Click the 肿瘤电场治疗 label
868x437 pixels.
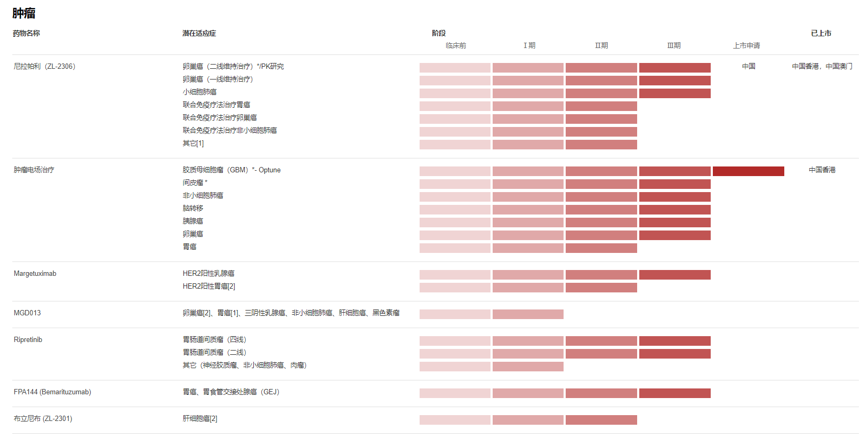coord(34,170)
